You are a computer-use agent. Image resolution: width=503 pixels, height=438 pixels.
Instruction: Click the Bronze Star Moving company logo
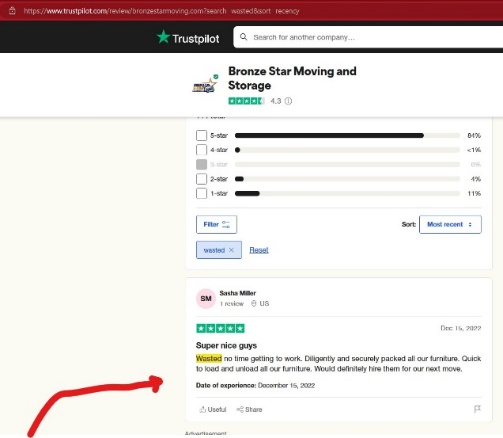coord(205,84)
